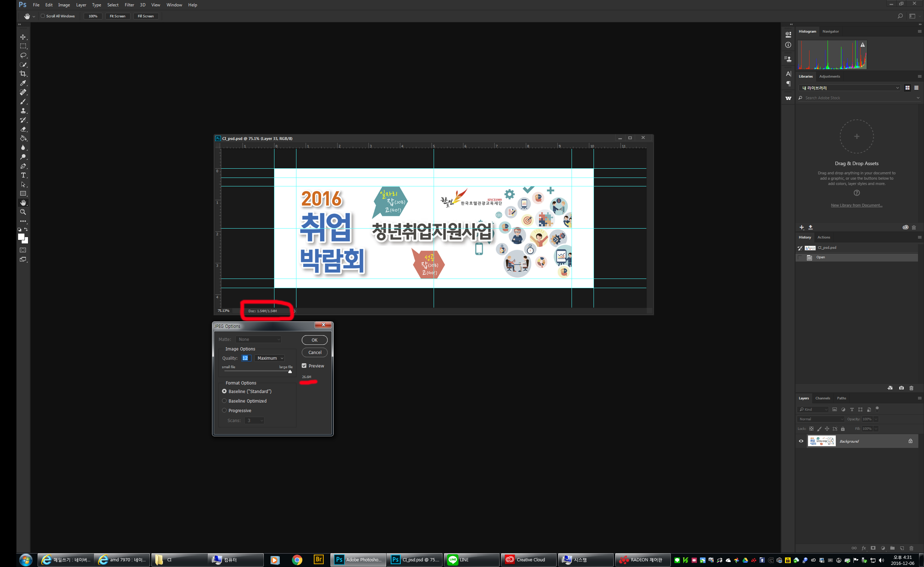Viewport: 924px width, 567px height.
Task: Open the Change Screen Mode icon
Action: [x=23, y=259]
